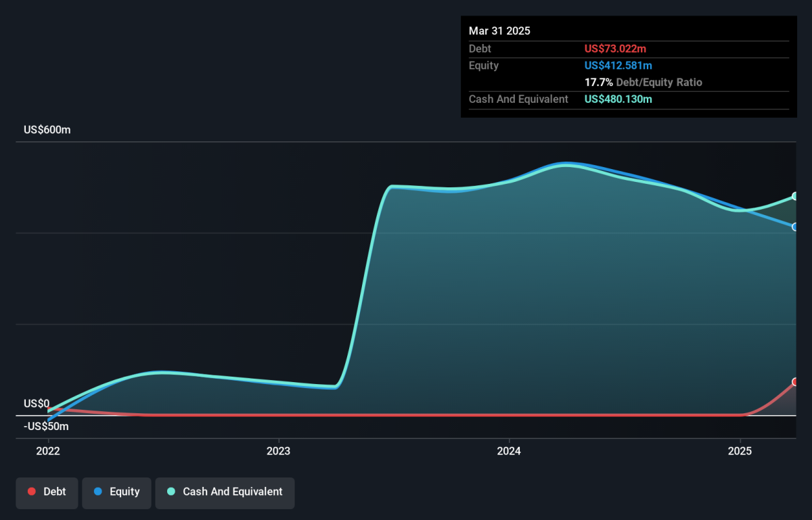This screenshot has height=520, width=812.
Task: Click the 2022 x-axis label
Action: click(x=48, y=450)
